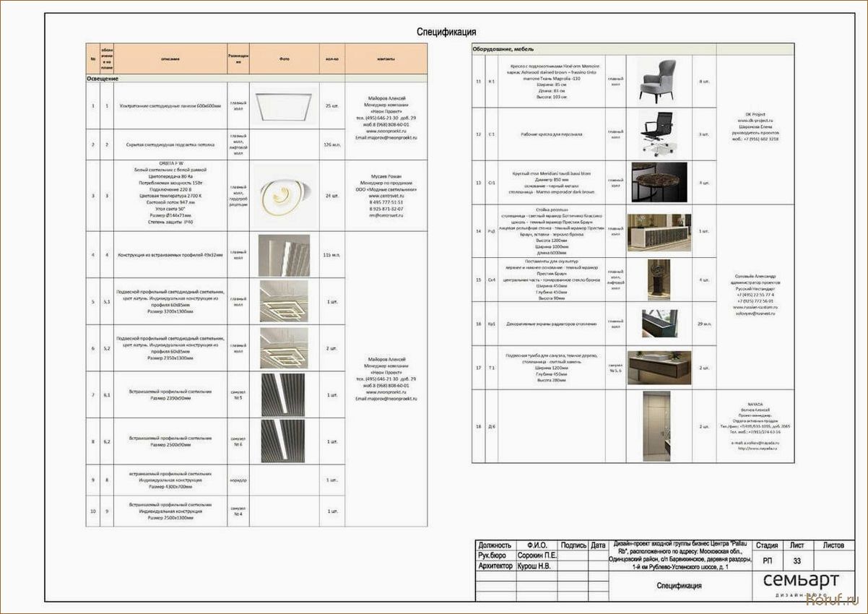868x614 pixels.
Task: Click the "Размер 2350x1300мм" line
Action: pyautogui.click(x=170, y=358)
